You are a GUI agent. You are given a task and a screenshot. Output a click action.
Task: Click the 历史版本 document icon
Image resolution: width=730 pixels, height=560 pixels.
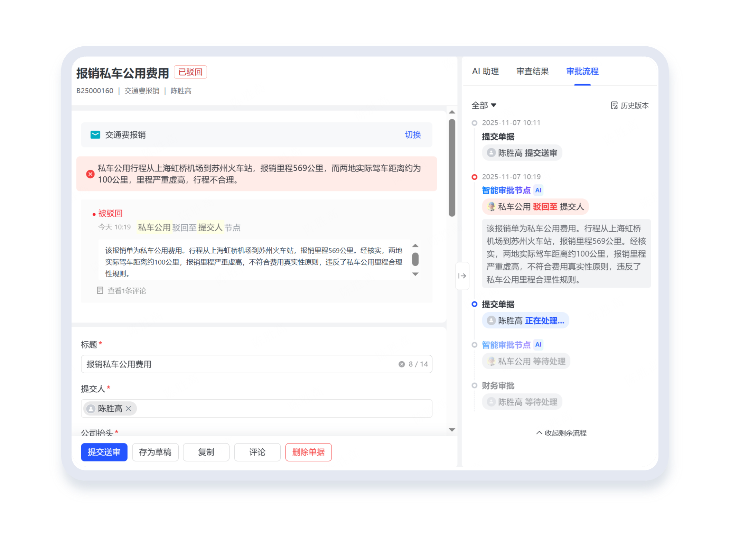pos(614,105)
